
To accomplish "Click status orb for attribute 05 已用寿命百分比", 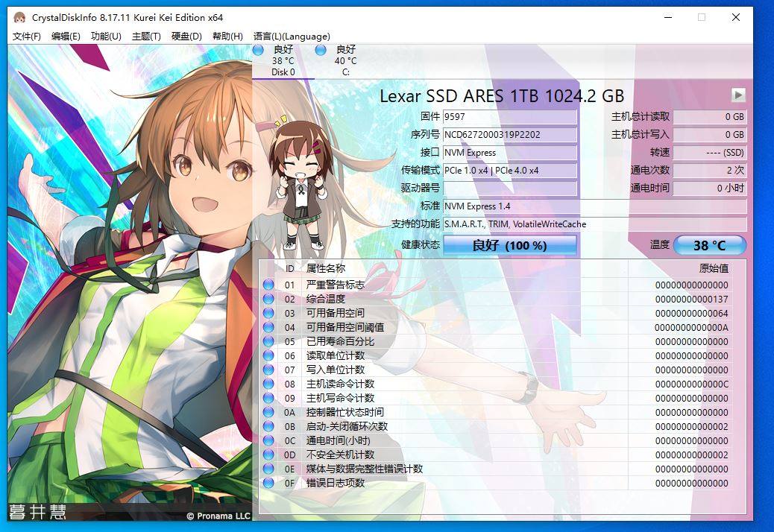I will pyautogui.click(x=268, y=341).
